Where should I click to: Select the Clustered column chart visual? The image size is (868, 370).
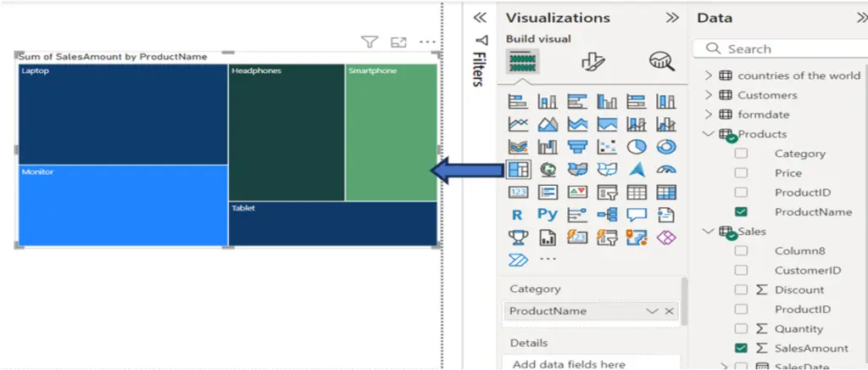[x=607, y=101]
